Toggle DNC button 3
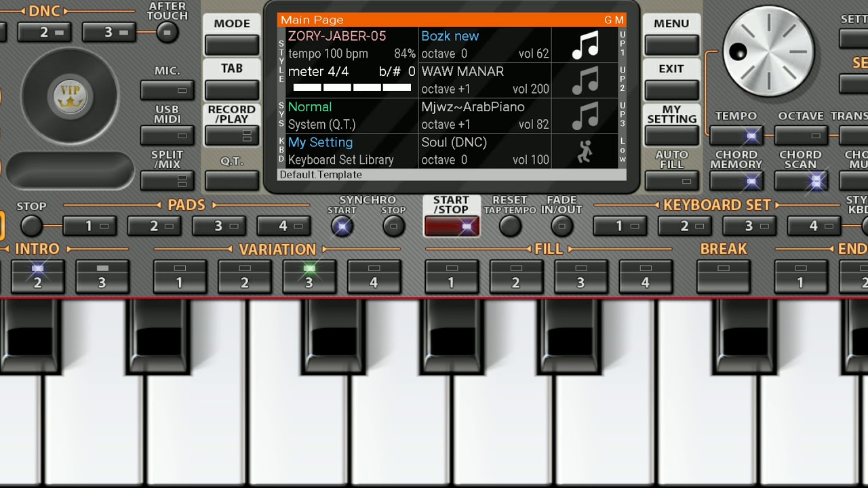Image resolution: width=868 pixels, height=488 pixels. tap(108, 32)
